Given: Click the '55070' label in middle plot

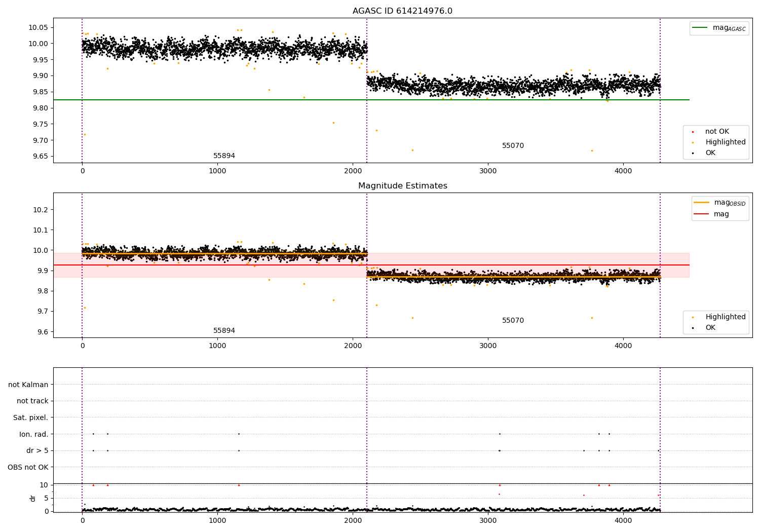Looking at the screenshot, I should pyautogui.click(x=513, y=321).
